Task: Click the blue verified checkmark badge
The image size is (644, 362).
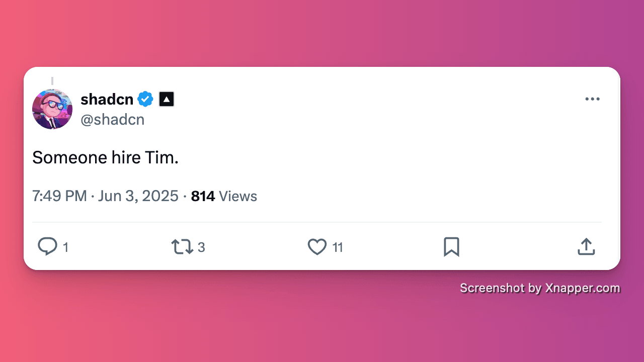Action: pyautogui.click(x=145, y=99)
